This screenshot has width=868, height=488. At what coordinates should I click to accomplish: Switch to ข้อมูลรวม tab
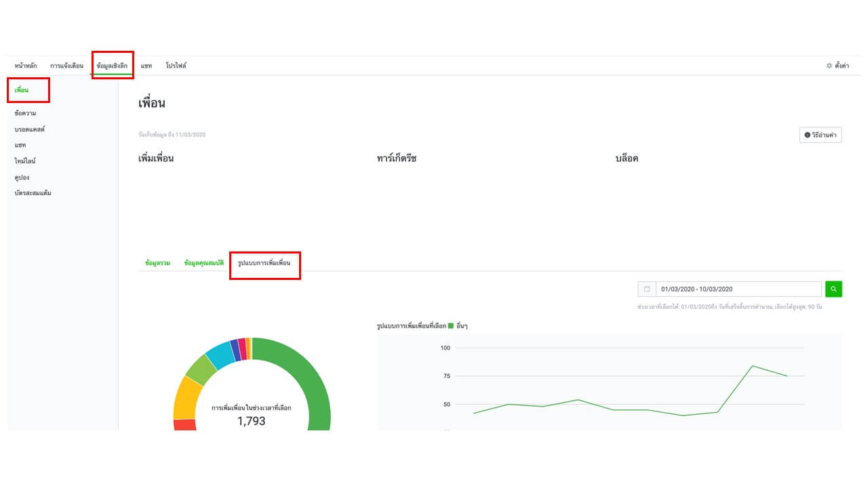coord(157,263)
